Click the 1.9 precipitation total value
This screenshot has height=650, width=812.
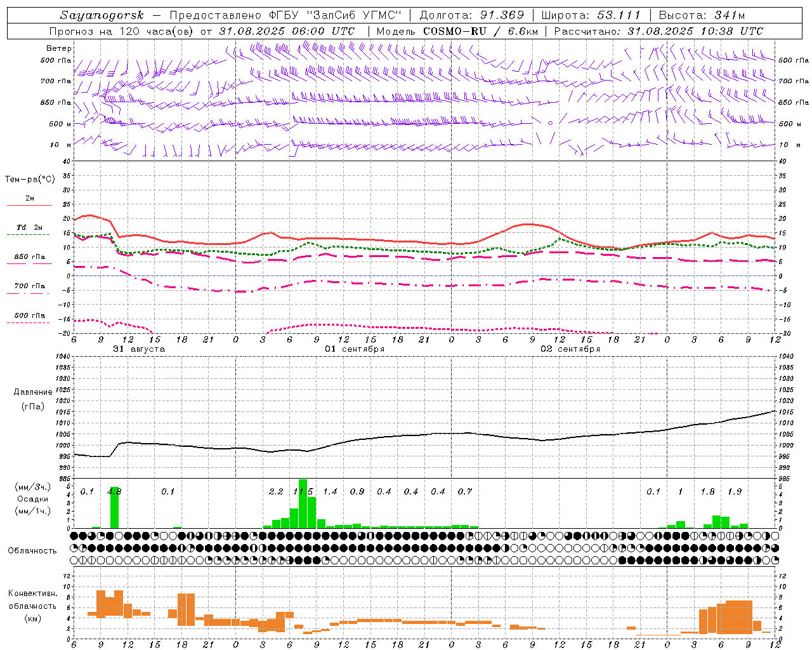(735, 491)
